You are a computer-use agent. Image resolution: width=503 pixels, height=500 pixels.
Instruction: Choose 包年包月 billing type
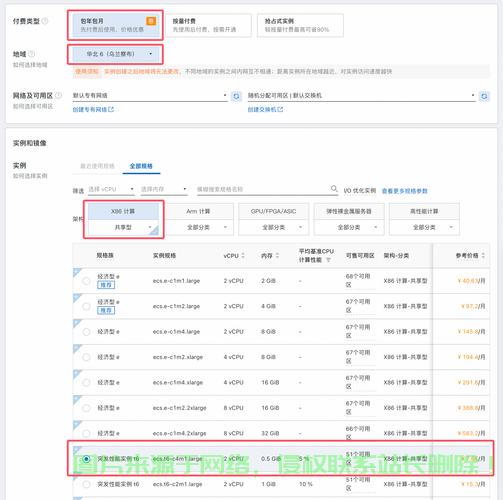click(115, 25)
